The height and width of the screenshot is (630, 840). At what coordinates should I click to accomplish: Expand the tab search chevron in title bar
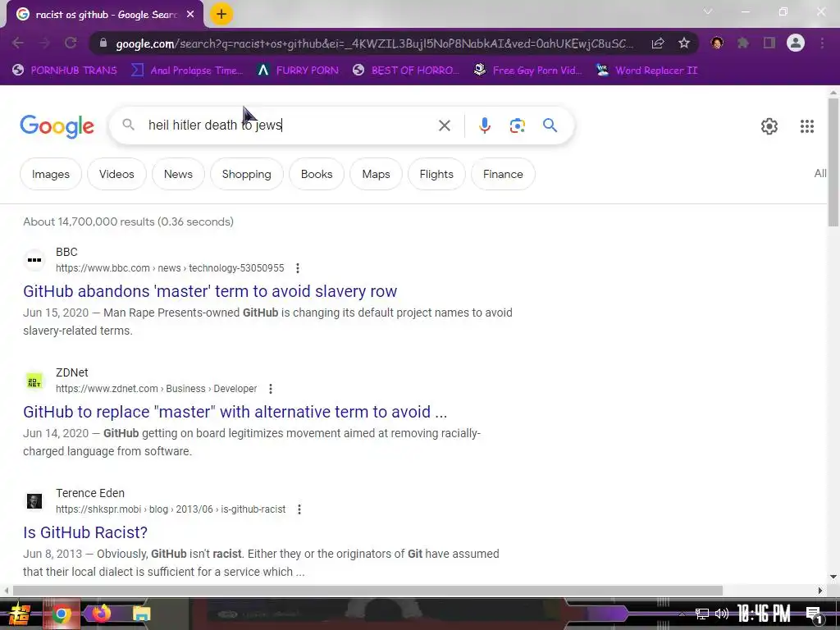[x=708, y=11]
